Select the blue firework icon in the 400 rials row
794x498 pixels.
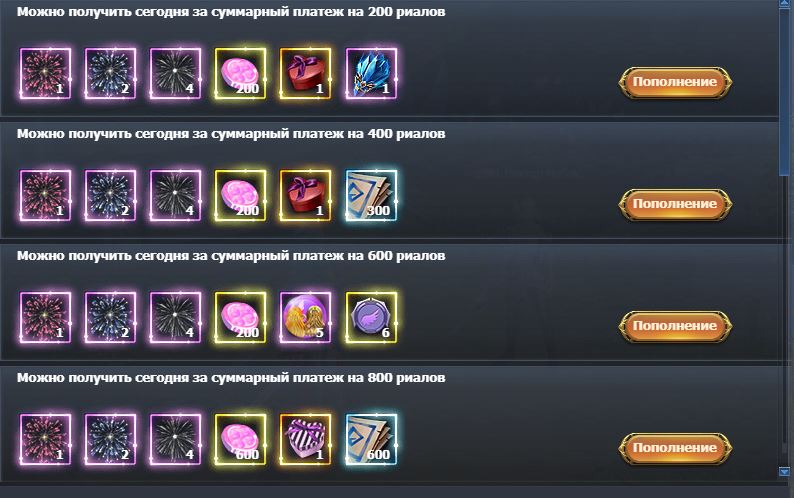[110, 195]
